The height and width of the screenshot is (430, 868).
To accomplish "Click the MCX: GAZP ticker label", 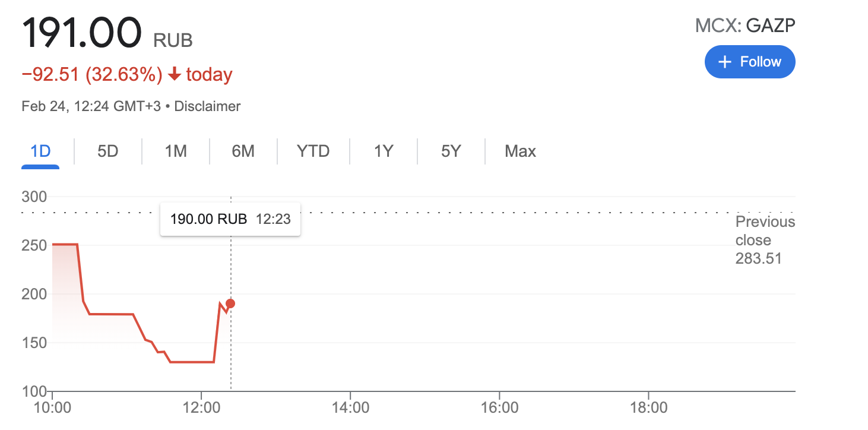I will coord(745,26).
